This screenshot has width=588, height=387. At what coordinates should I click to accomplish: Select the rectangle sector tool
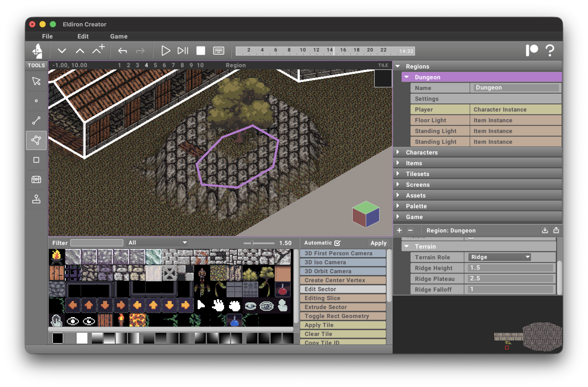tap(36, 160)
